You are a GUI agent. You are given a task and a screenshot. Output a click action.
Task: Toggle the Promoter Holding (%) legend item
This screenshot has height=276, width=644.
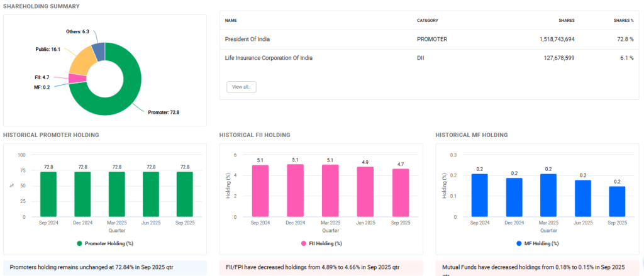(x=104, y=243)
